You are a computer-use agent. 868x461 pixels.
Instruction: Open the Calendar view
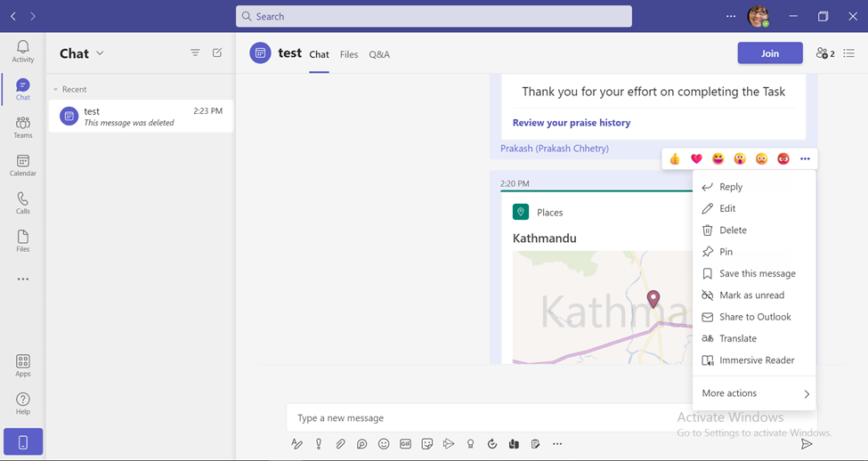(x=22, y=166)
